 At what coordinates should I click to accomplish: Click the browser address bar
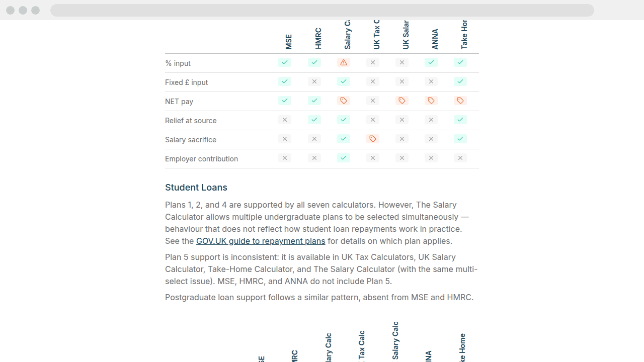pos(322,10)
